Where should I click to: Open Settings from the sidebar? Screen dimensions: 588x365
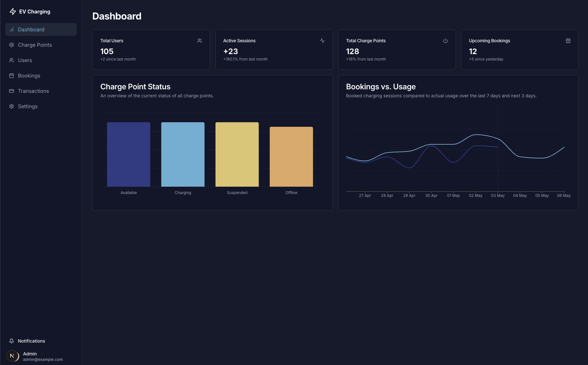(x=41, y=106)
